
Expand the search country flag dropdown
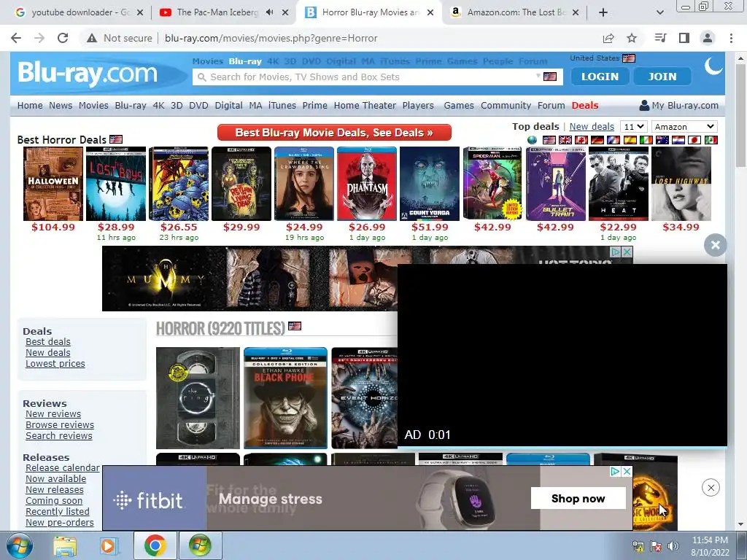(x=546, y=77)
